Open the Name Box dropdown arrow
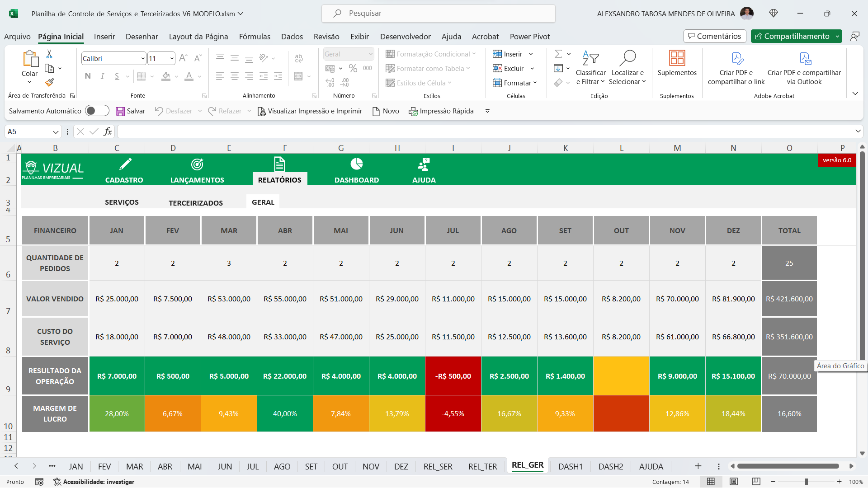The image size is (868, 488). 56,132
